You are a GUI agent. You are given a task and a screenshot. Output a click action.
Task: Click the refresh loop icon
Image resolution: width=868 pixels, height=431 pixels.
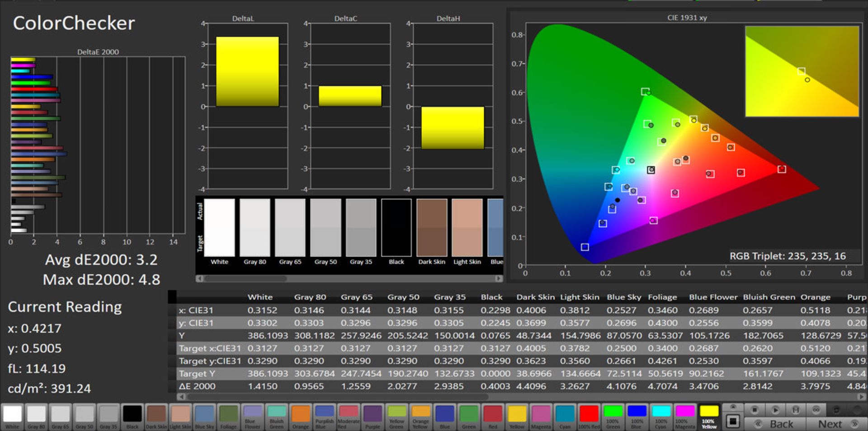tap(836, 410)
